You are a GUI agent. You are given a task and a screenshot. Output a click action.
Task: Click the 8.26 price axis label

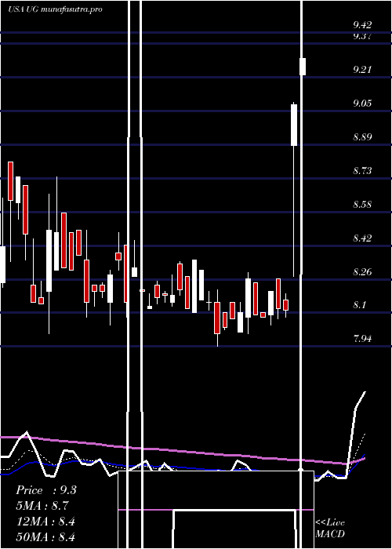(x=362, y=272)
